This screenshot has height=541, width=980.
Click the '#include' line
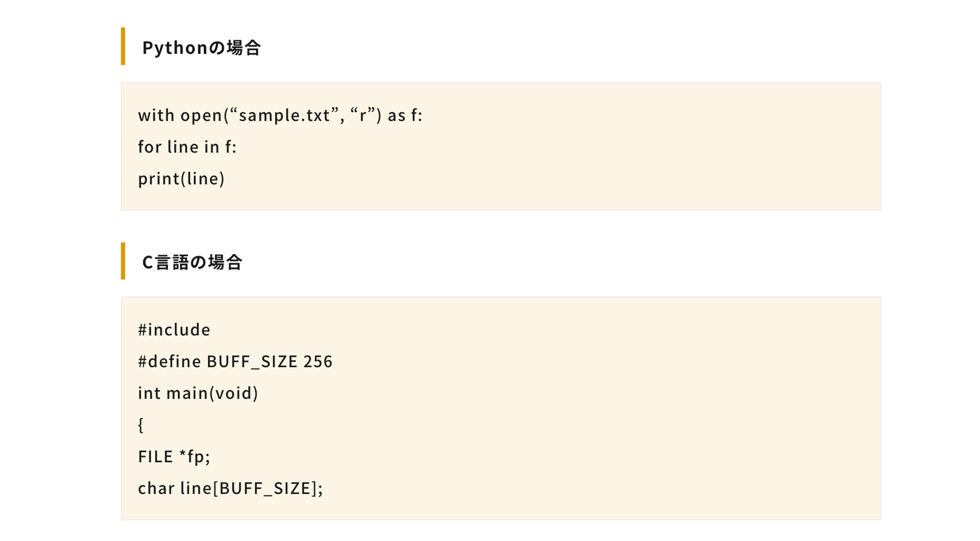pyautogui.click(x=174, y=330)
